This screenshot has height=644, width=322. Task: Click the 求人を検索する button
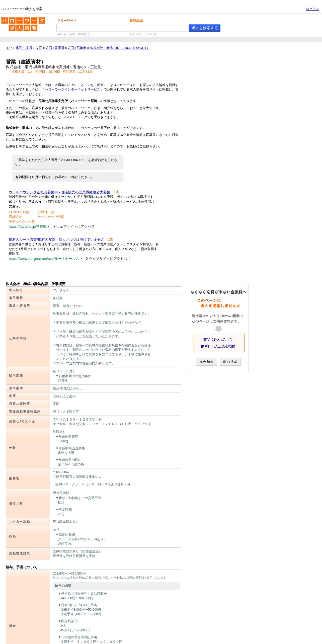click(205, 28)
